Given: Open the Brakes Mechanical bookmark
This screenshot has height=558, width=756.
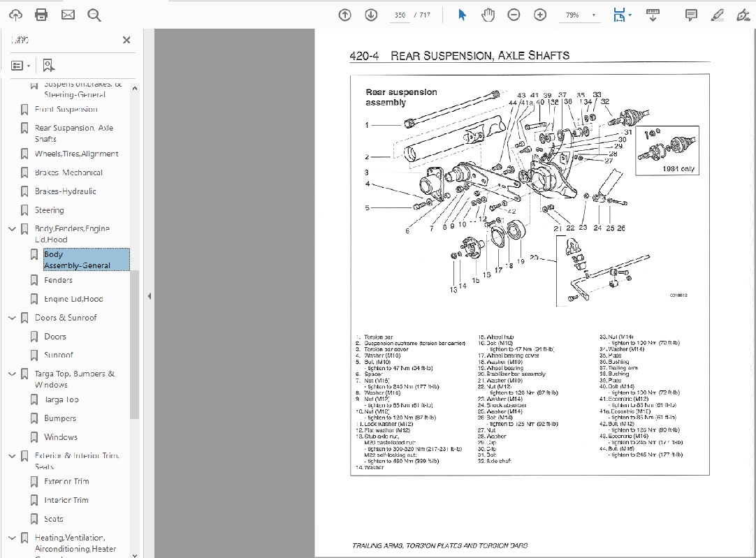Looking at the screenshot, I should [68, 172].
